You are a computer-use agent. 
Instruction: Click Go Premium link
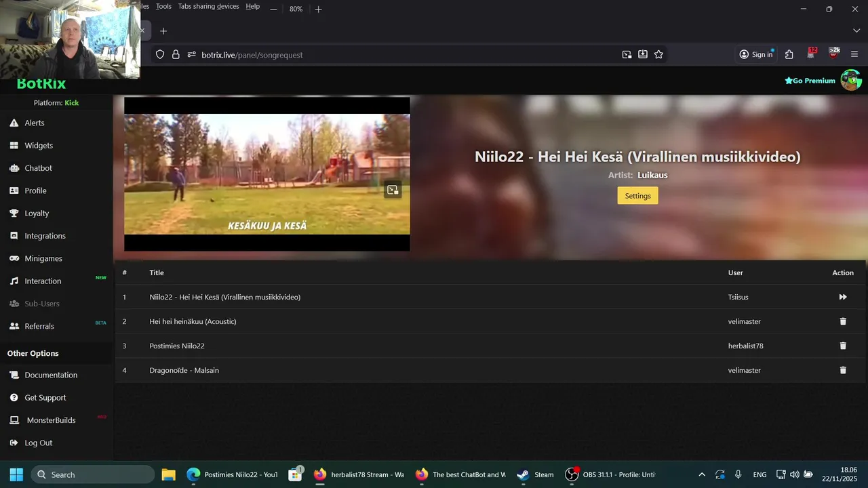(810, 81)
